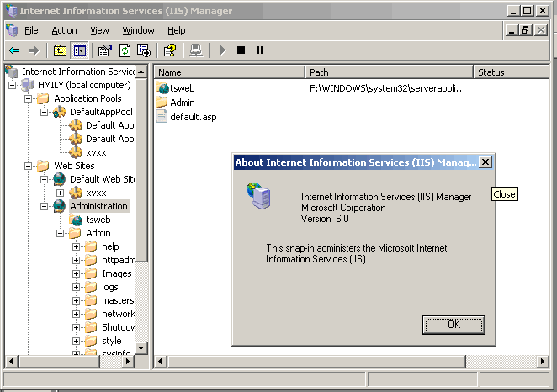Viewport: 557px width, 392px height.
Task: Select the Internet Information Services root node
Action: 78,72
